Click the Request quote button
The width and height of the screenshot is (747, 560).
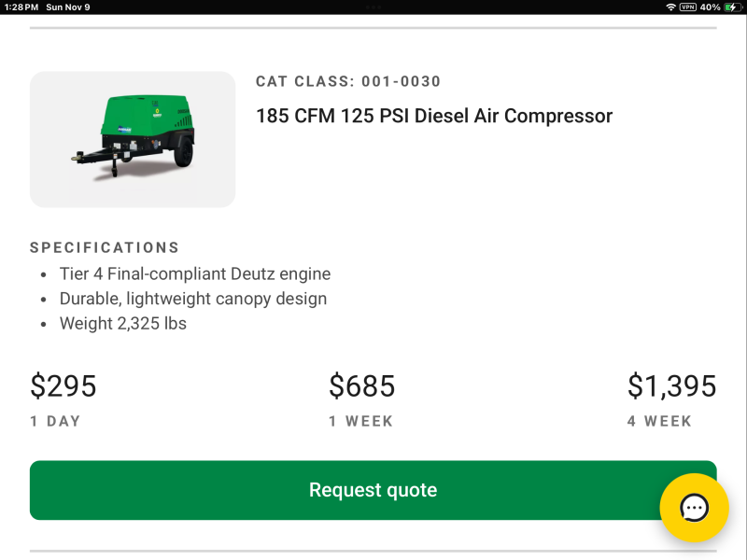click(x=373, y=490)
